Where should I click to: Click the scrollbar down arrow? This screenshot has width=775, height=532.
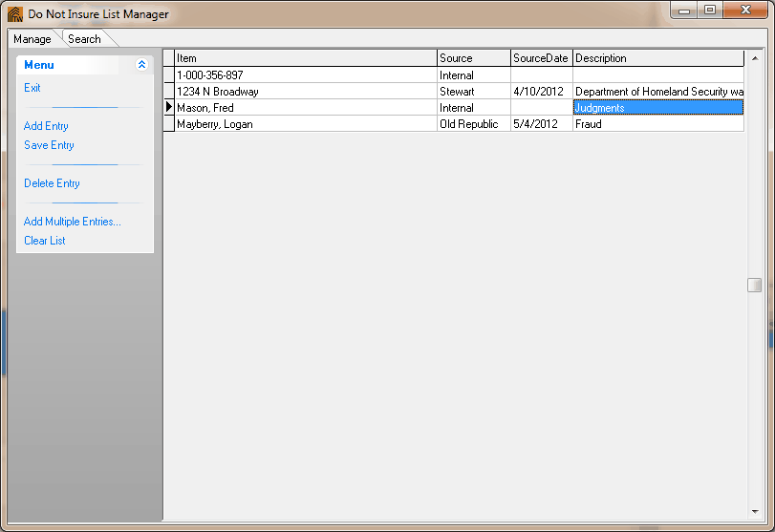(755, 512)
